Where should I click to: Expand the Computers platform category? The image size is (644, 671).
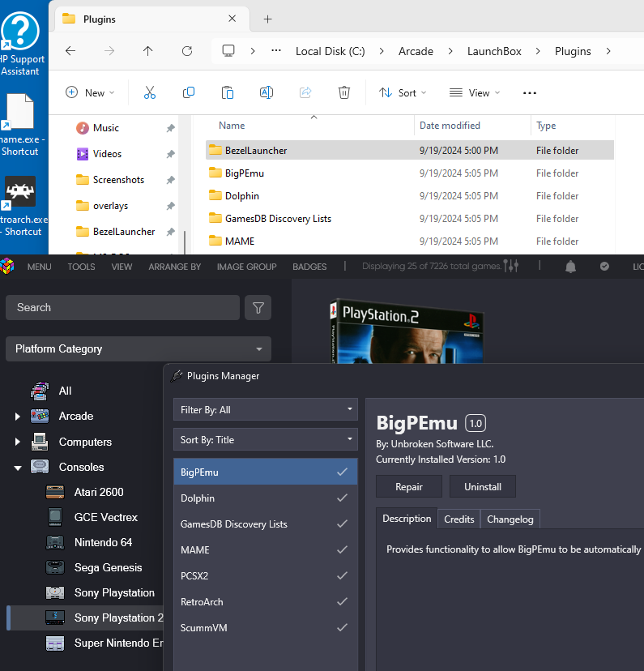point(18,442)
